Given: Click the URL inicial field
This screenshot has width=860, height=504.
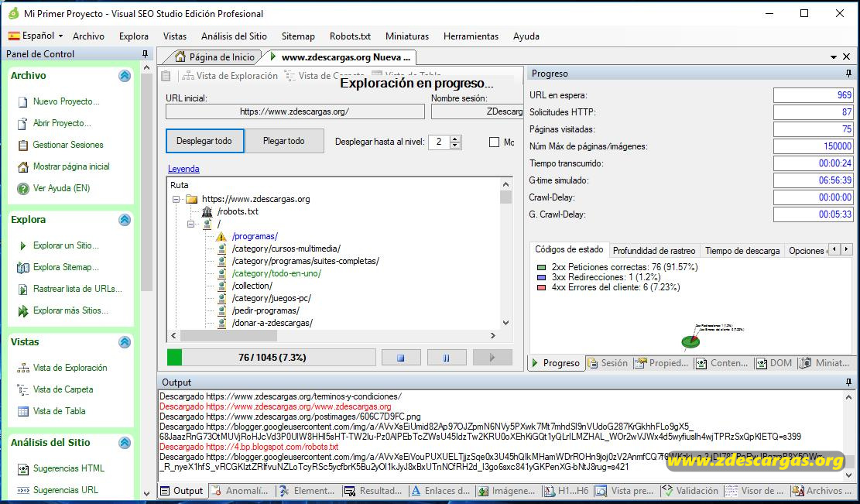Looking at the screenshot, I should (x=295, y=111).
